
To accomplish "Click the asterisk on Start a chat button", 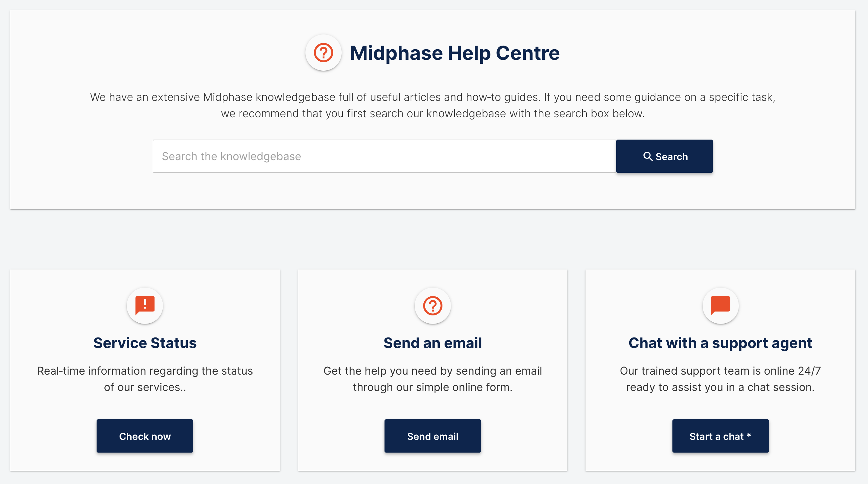I will click(x=749, y=435).
